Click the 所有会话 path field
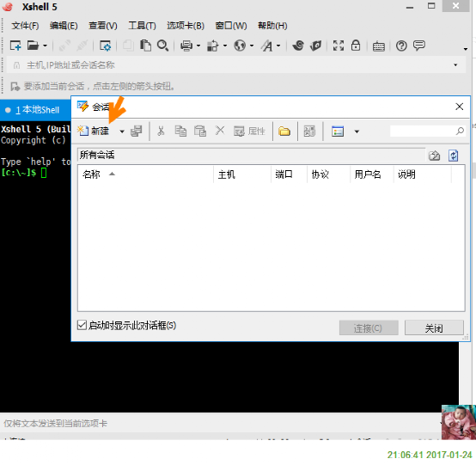Viewport: 476px width, 465px height. point(252,155)
